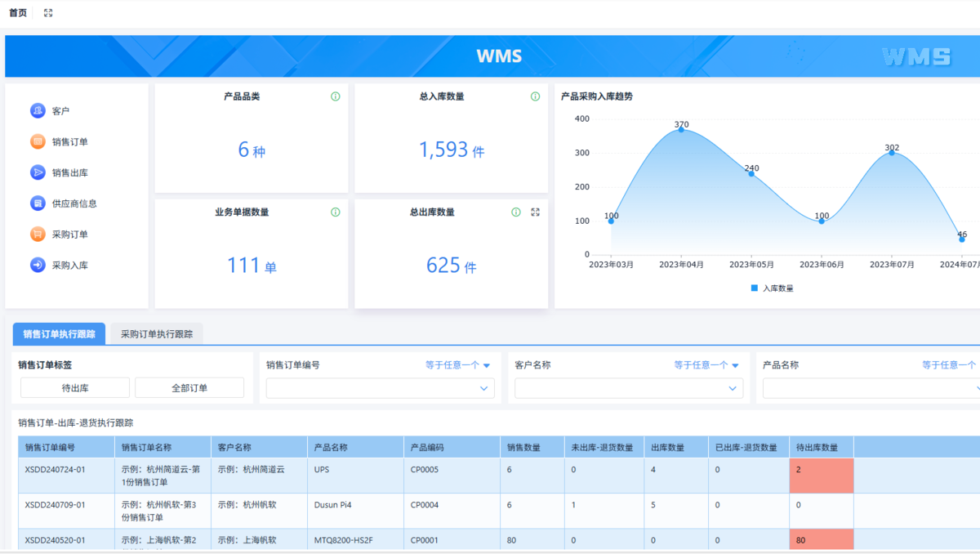Toggle the 入库数量 legend series

coord(772,288)
